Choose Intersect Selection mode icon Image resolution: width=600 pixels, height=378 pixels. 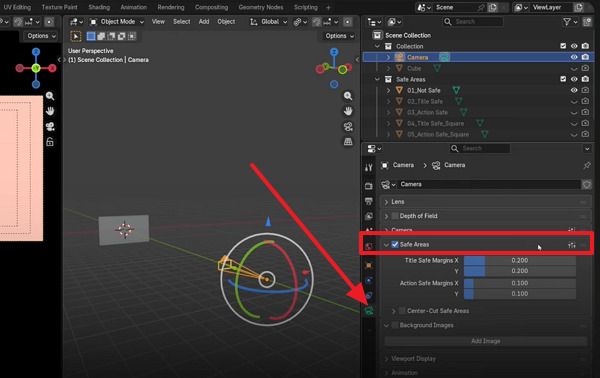[x=132, y=36]
